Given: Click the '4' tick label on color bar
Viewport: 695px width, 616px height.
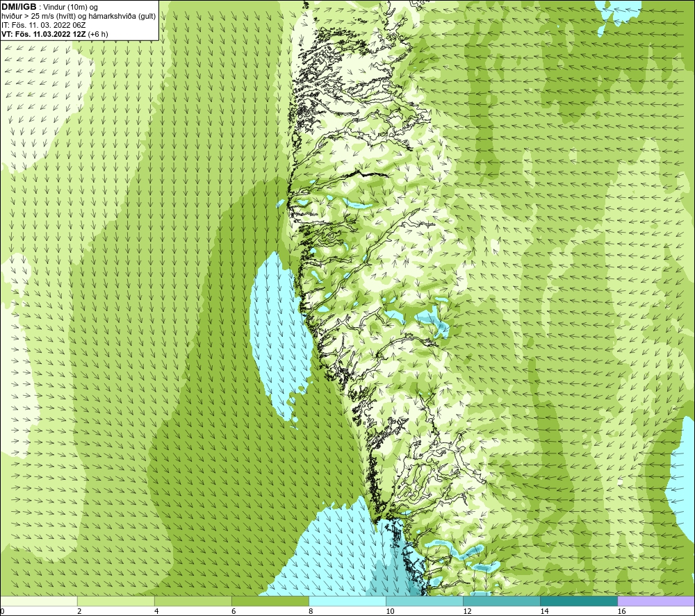Looking at the screenshot, I should (156, 612).
